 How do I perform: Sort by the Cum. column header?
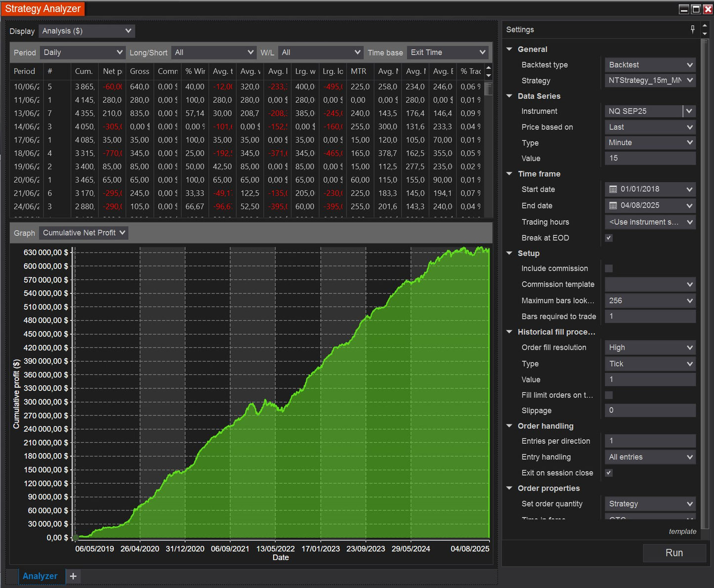click(x=84, y=71)
